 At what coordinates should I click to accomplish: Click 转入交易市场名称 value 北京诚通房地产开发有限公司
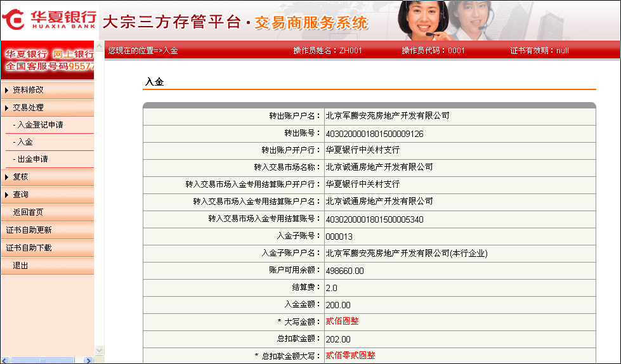click(379, 167)
